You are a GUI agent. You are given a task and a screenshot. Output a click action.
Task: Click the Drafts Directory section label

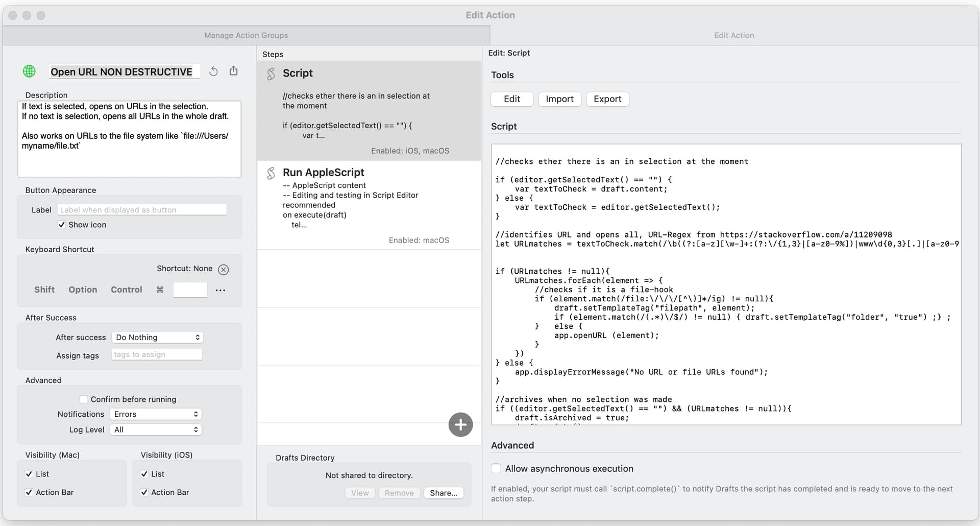305,458
